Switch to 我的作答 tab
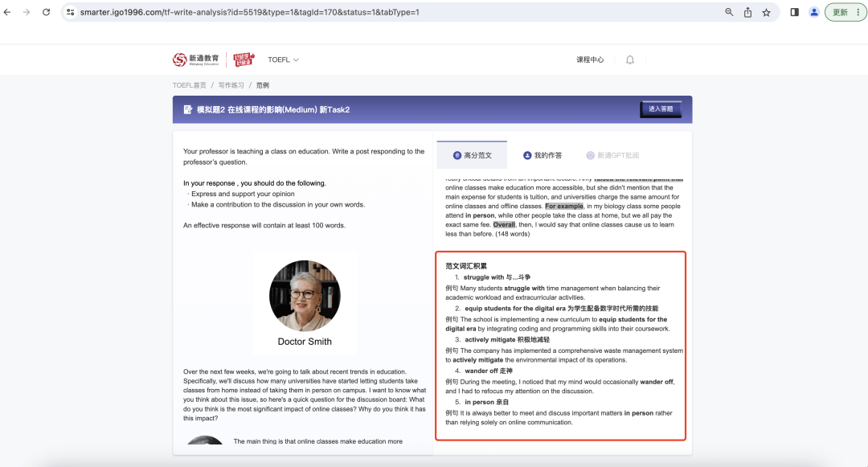Viewport: 868px width, 467px height. click(542, 155)
